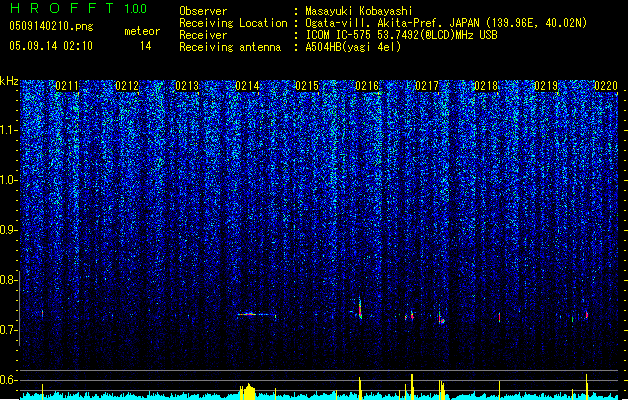629x400 pixels.
Task: Click the 'Observer' label
Action: (203, 11)
